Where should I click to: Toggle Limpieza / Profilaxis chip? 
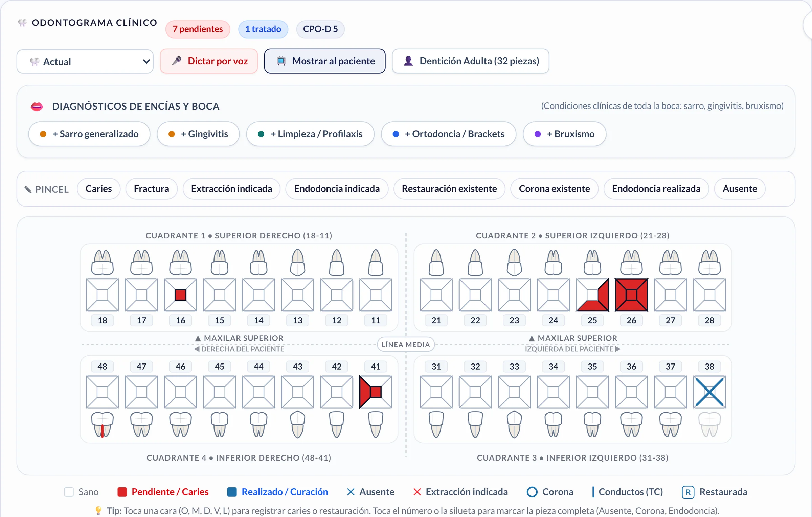pos(310,134)
